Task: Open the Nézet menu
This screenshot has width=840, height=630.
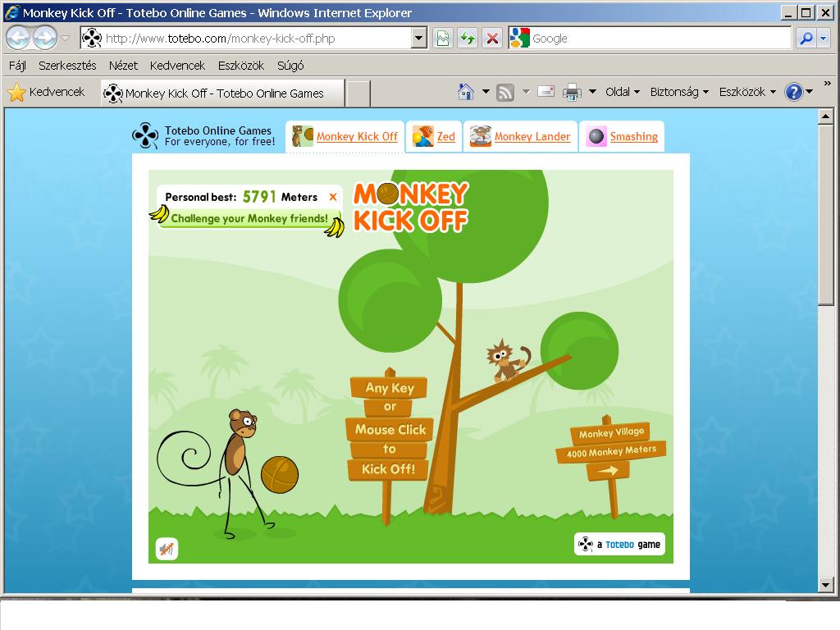Action: pos(123,66)
